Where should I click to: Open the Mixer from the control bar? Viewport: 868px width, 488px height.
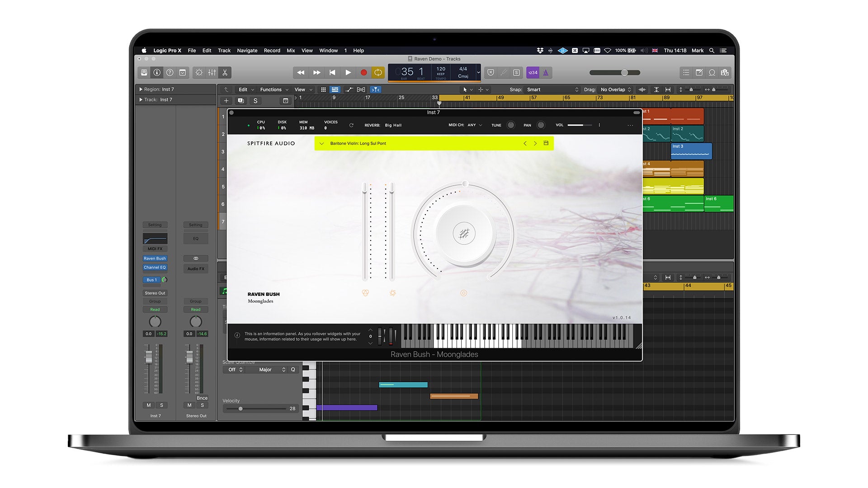(x=212, y=72)
